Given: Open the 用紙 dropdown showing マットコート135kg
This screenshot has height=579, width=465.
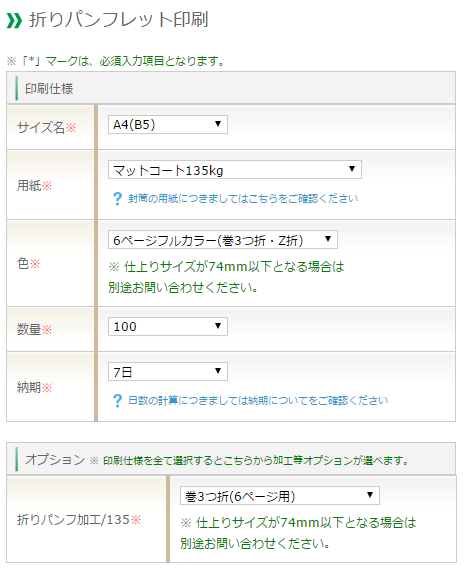Looking at the screenshot, I should point(235,170).
